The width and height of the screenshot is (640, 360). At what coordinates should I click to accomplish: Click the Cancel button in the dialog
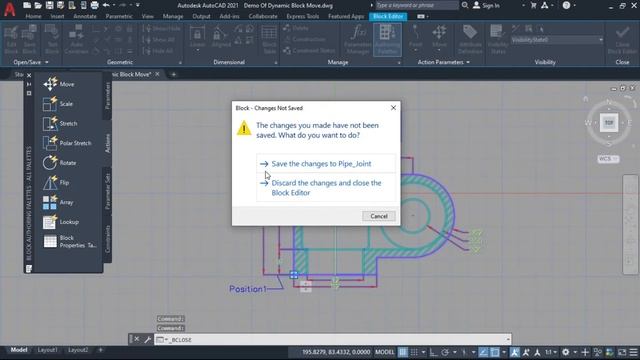(379, 216)
